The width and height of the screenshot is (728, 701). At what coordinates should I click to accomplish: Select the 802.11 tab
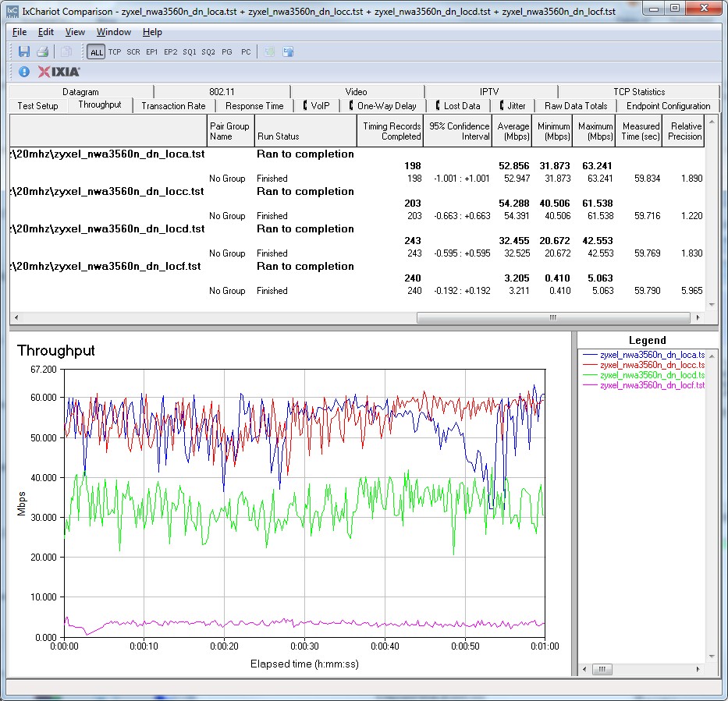click(x=222, y=91)
